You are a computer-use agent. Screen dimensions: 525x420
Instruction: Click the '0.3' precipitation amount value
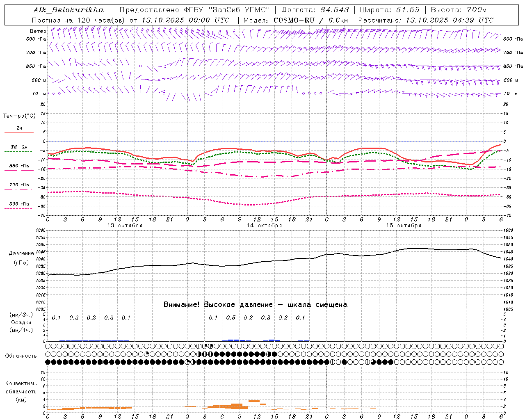tap(266, 317)
